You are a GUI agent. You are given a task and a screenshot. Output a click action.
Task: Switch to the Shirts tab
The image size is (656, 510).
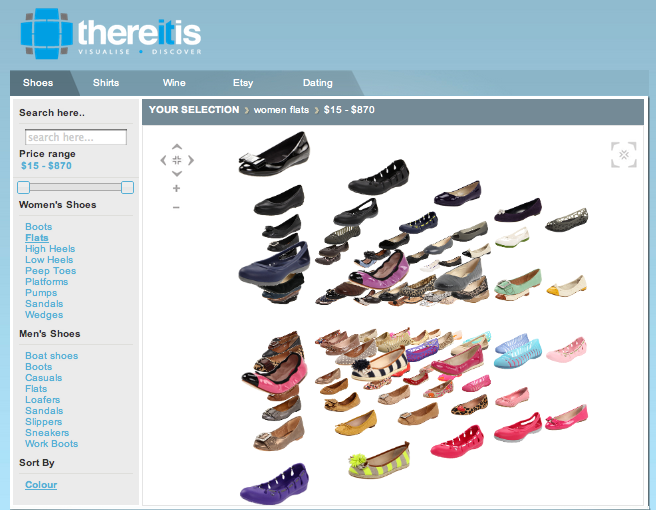point(106,83)
